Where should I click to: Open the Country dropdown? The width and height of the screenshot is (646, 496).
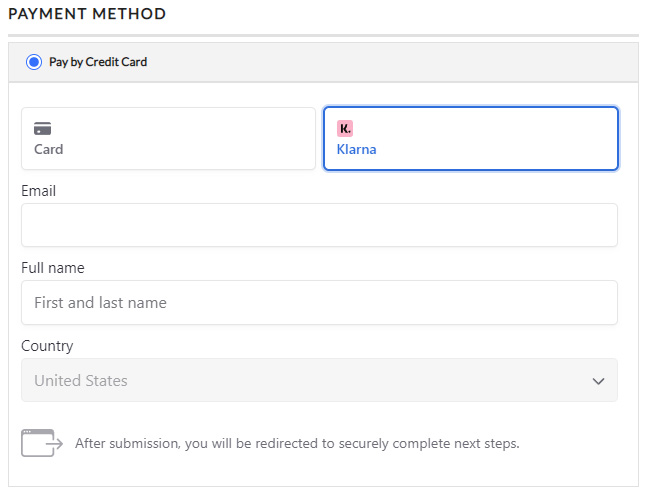(x=319, y=380)
